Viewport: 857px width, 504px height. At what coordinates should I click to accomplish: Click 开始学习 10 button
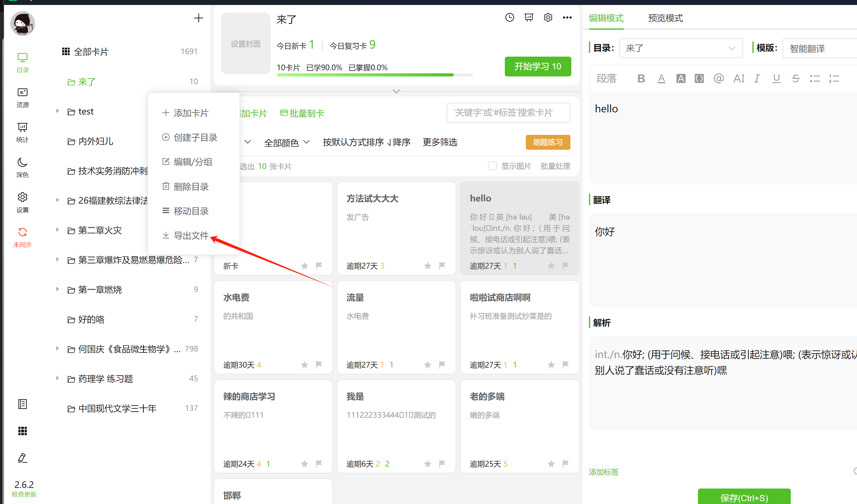tap(538, 67)
